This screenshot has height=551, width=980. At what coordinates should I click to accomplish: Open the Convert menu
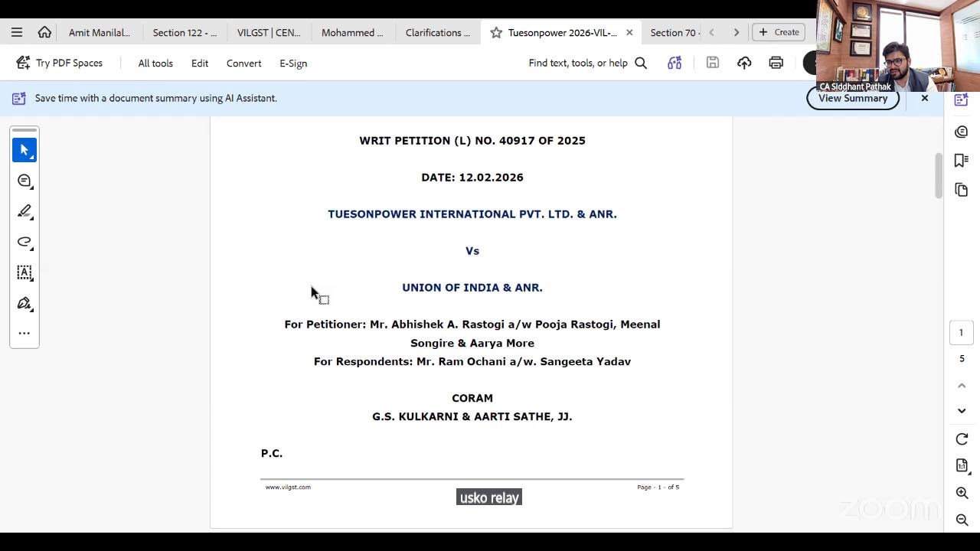click(243, 64)
